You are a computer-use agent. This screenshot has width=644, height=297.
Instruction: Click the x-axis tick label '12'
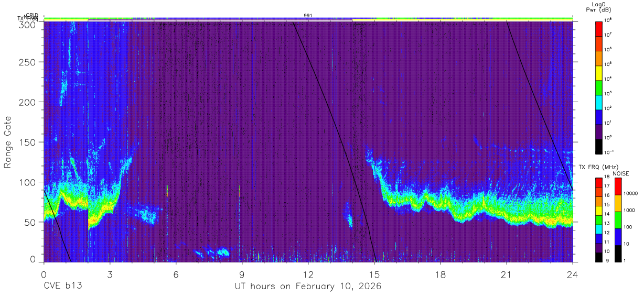click(x=308, y=274)
